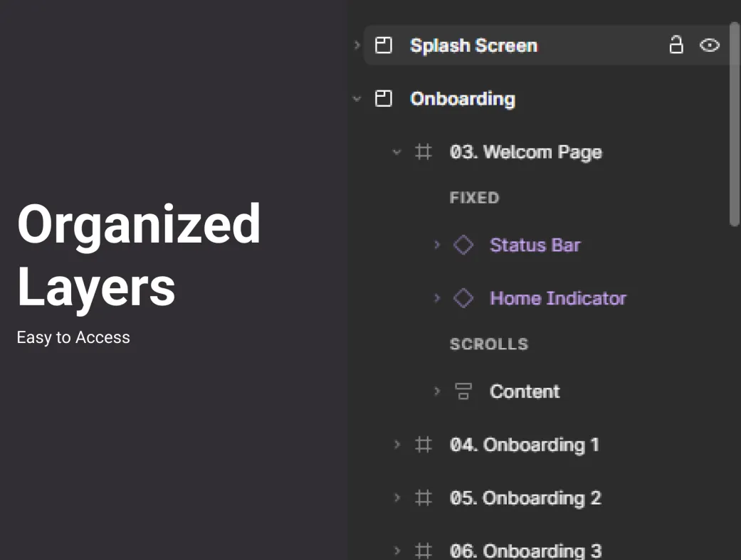Select the 06. Onboarding 3 layer
741x560 pixels.
click(x=525, y=551)
